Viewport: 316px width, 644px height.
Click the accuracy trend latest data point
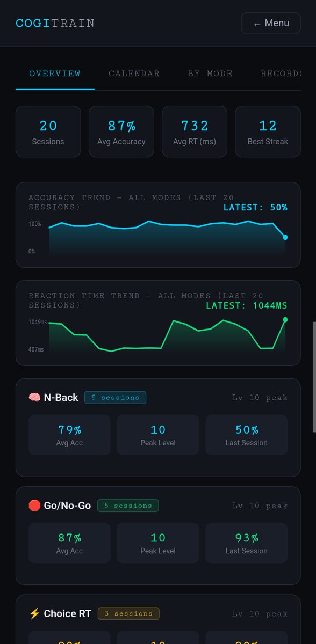pos(285,237)
